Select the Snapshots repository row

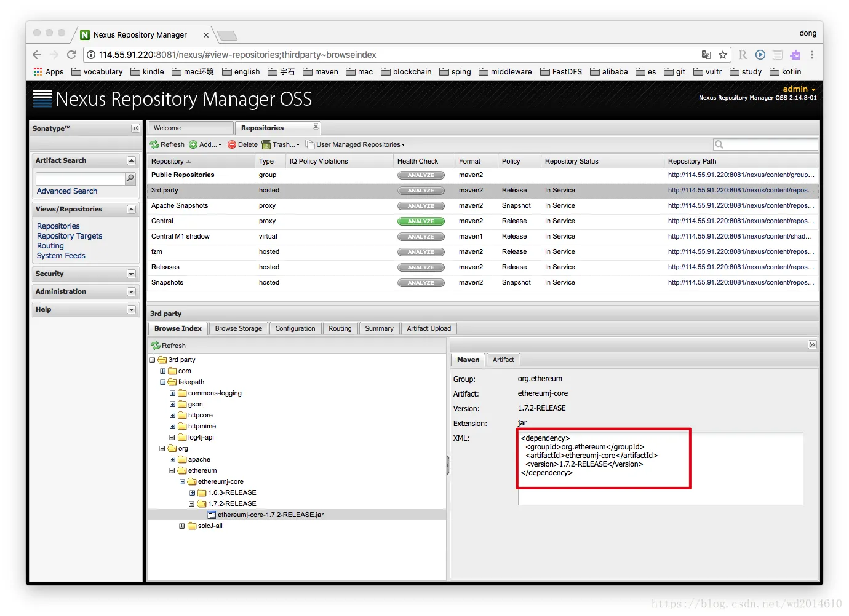click(x=483, y=283)
